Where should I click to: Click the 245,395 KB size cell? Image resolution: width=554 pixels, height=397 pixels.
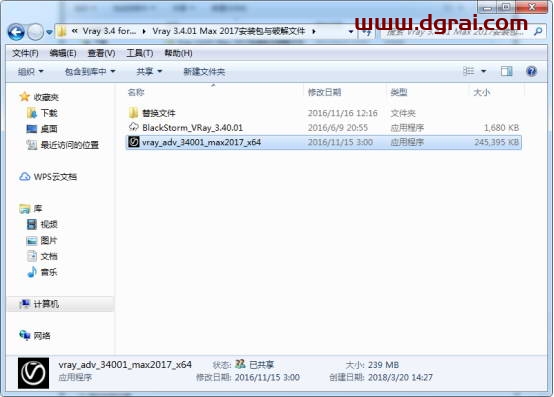(496, 142)
